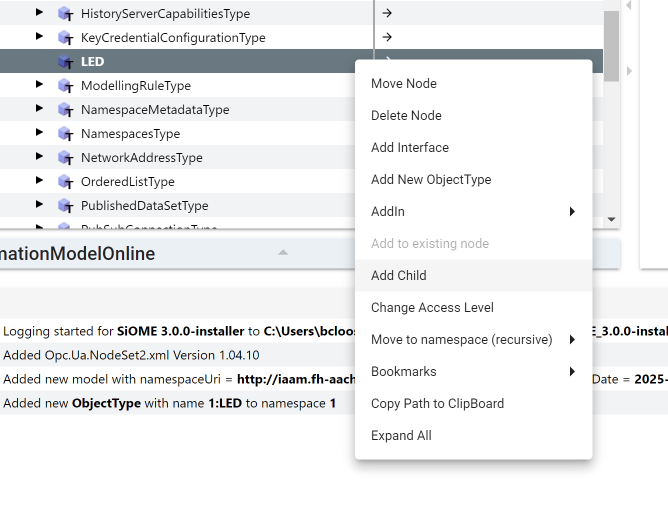
Task: Click the LED object type icon
Action: click(x=66, y=62)
